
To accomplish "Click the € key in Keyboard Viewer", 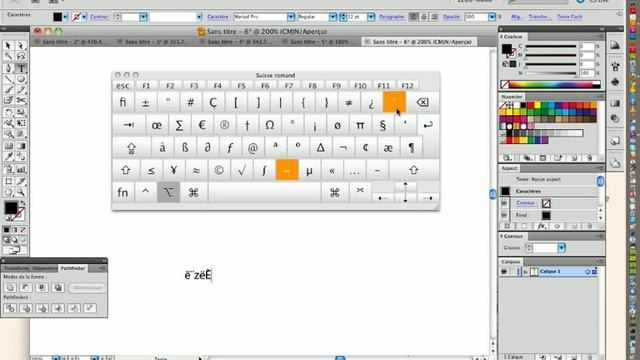I will coord(202,125).
